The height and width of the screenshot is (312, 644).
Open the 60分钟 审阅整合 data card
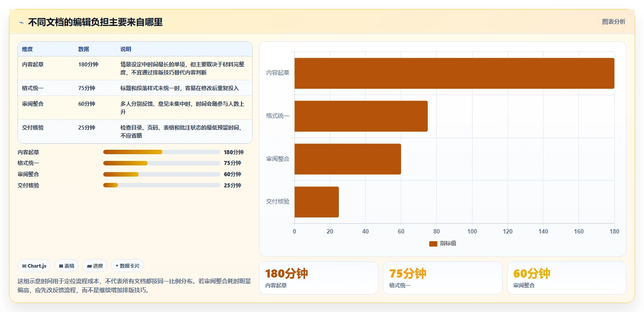coord(566,278)
